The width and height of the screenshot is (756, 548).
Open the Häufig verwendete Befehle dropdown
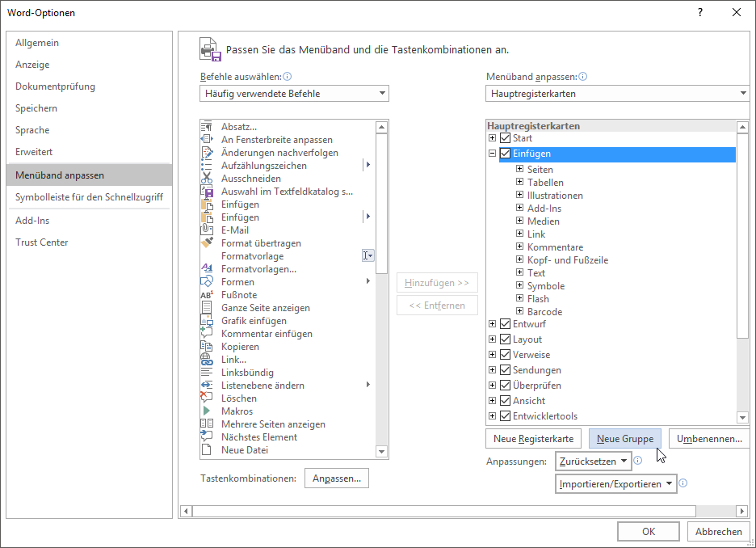coord(294,94)
